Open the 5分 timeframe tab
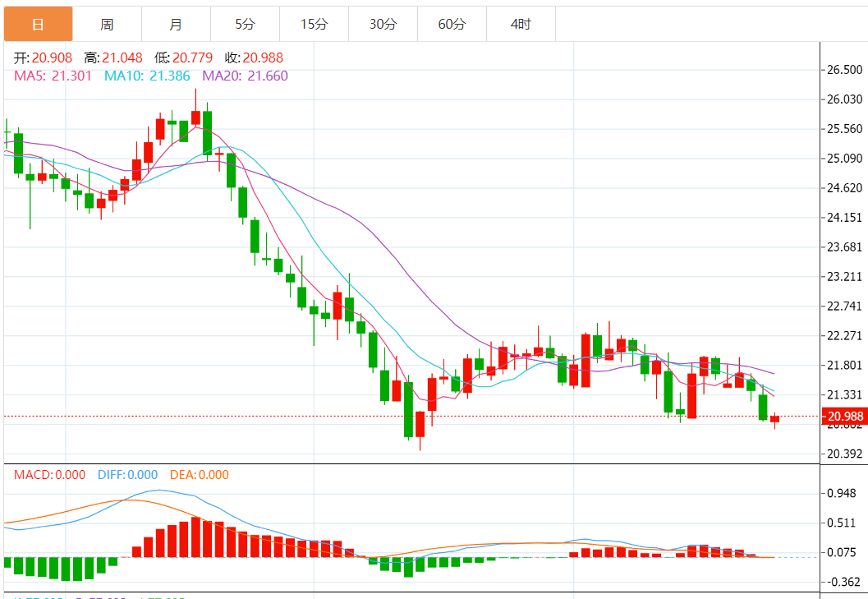The height and width of the screenshot is (599, 868). (245, 25)
